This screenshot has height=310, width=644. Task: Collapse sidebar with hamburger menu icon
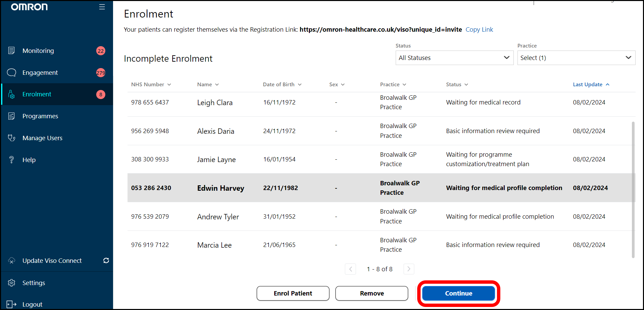coord(102,7)
